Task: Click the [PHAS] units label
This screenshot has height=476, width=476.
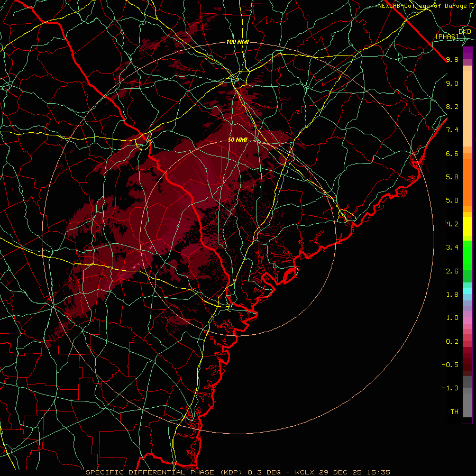Action: [447, 37]
